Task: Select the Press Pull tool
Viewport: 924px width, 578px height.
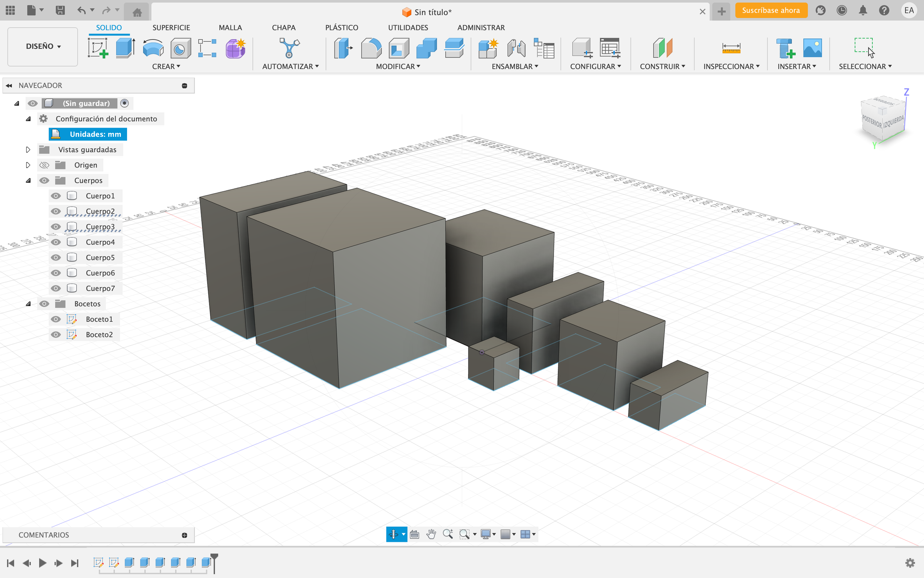Action: (343, 48)
